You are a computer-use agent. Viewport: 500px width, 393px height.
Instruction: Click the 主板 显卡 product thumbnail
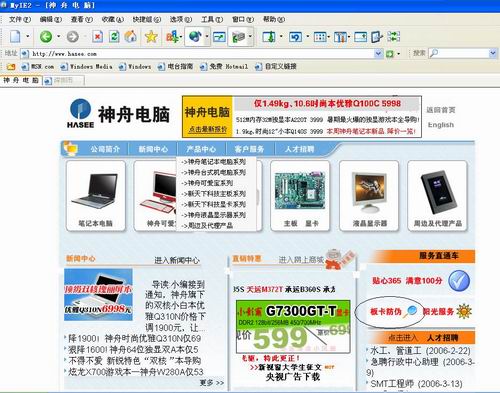tap(300, 196)
